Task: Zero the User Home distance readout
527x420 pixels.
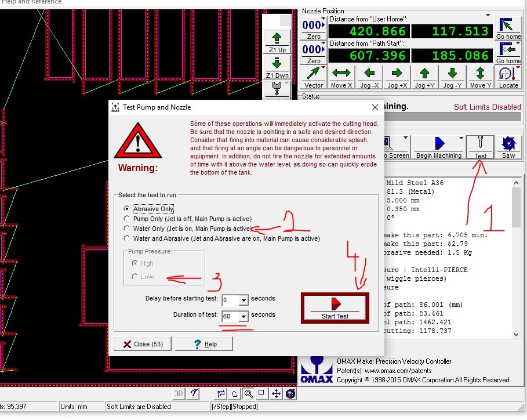Action: 313,28
